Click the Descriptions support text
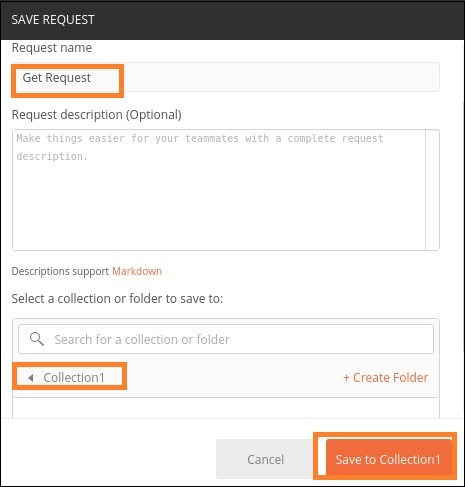The image size is (465, 487). pos(60,271)
